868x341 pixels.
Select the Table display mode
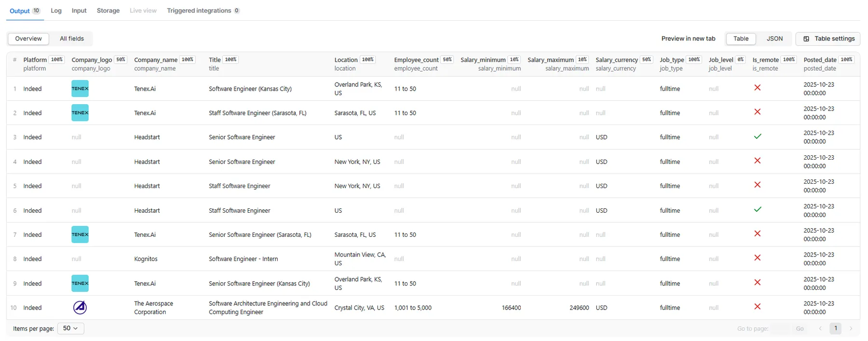click(741, 39)
